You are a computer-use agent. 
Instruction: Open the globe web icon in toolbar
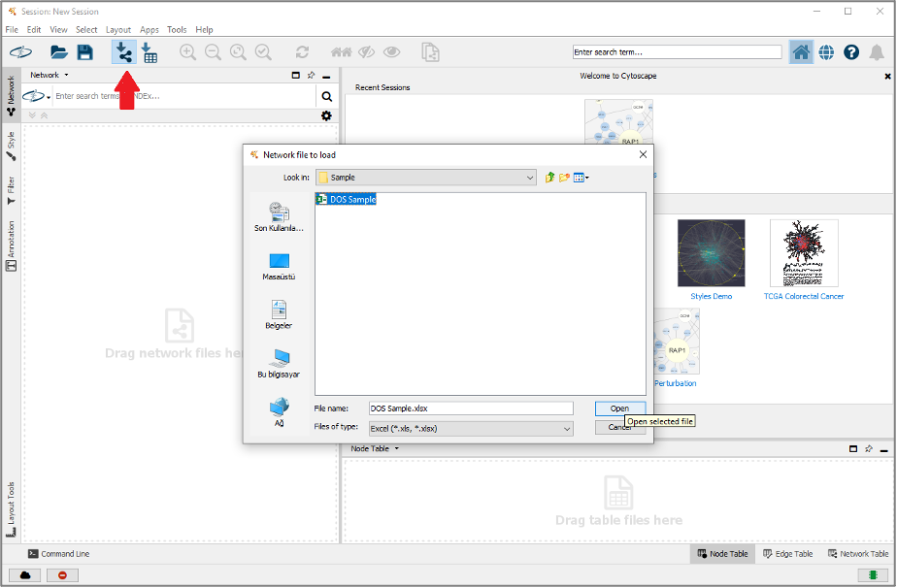click(826, 52)
